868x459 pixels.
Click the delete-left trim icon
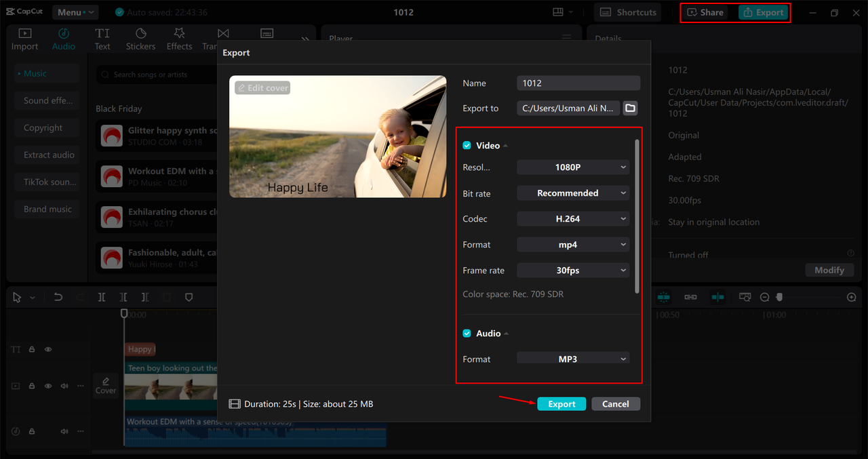(123, 297)
